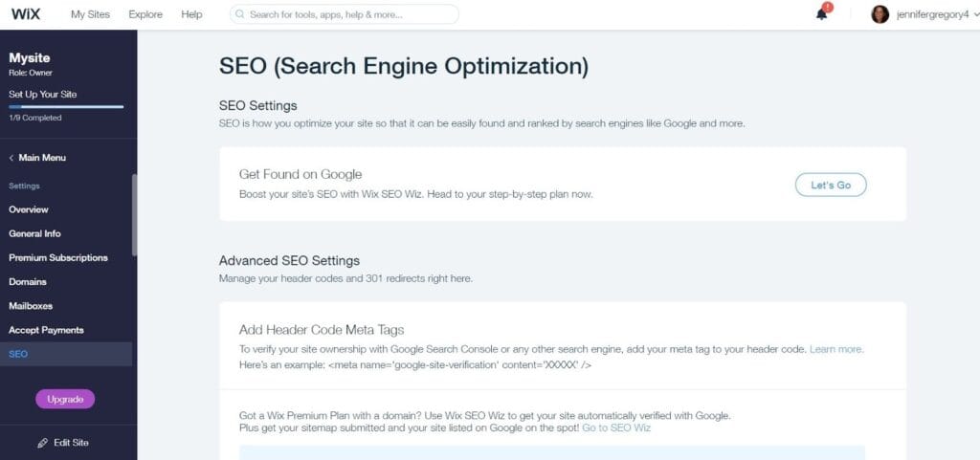The image size is (980, 460).
Task: Follow the Learn more link
Action: point(836,350)
